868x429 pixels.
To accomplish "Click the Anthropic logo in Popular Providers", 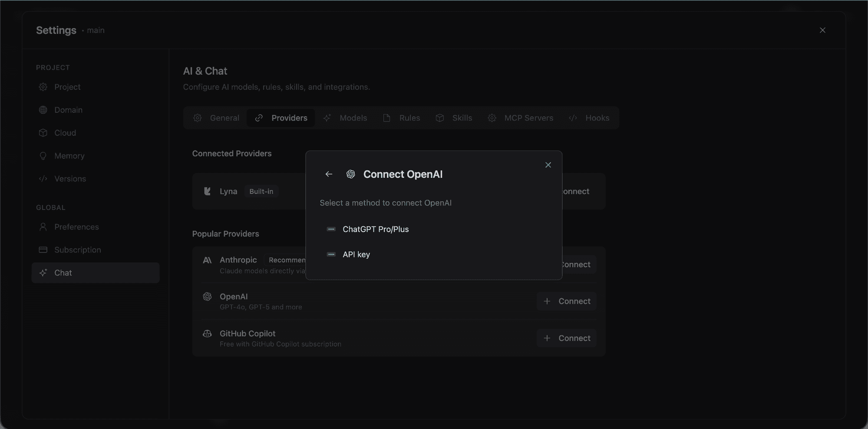I will (207, 260).
